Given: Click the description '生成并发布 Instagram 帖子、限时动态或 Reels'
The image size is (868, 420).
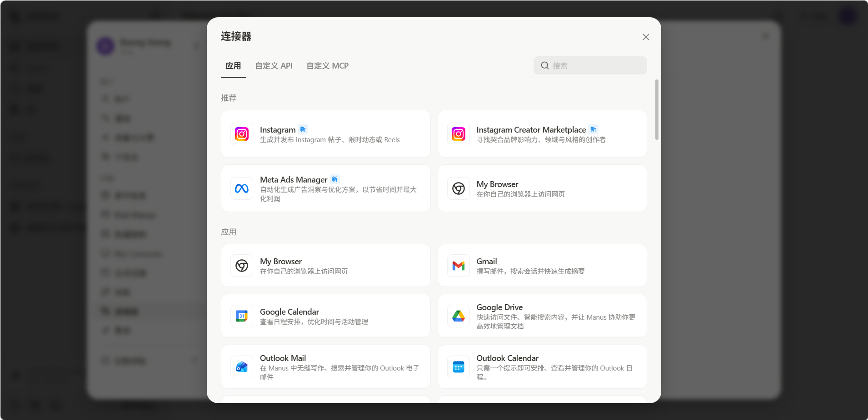Looking at the screenshot, I should 330,140.
